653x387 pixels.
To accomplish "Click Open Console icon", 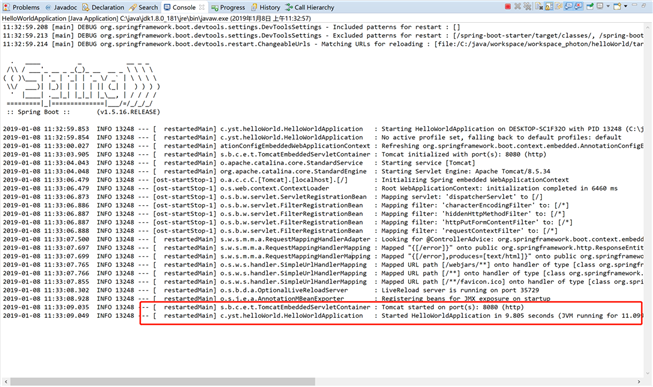I will pyautogui.click(x=617, y=6).
